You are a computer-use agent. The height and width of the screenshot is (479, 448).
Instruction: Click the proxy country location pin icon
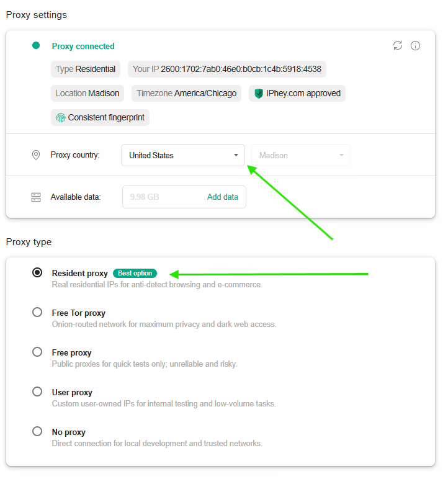pyautogui.click(x=36, y=155)
